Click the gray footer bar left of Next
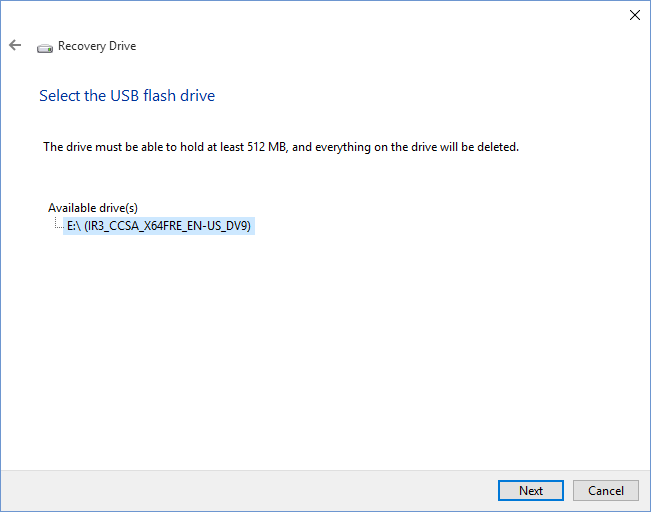Image resolution: width=651 pixels, height=512 pixels. tap(250, 490)
